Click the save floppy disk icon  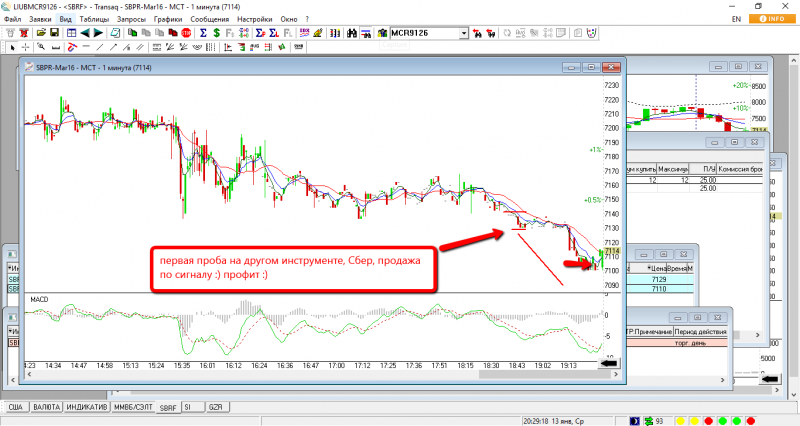[x=54, y=33]
